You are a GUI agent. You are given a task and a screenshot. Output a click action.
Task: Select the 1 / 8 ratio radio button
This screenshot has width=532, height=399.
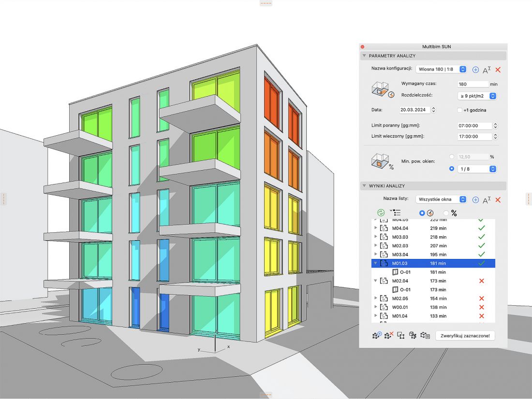click(x=452, y=169)
